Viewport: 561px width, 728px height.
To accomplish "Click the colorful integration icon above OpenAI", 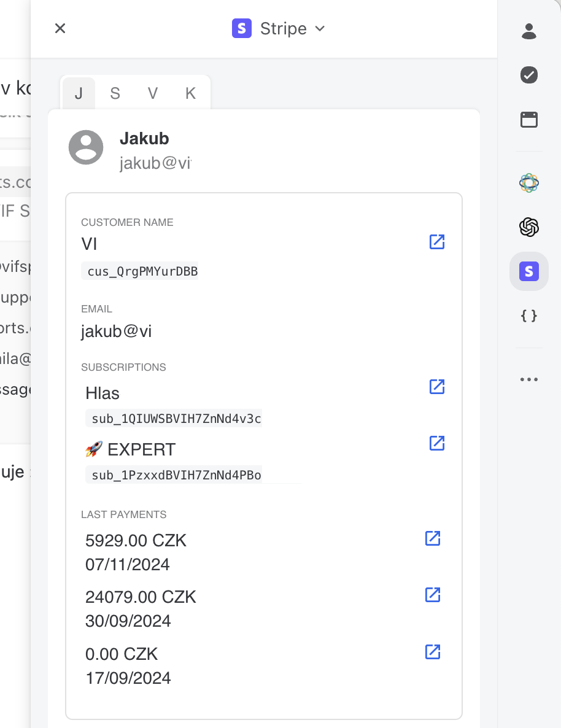I will [528, 183].
